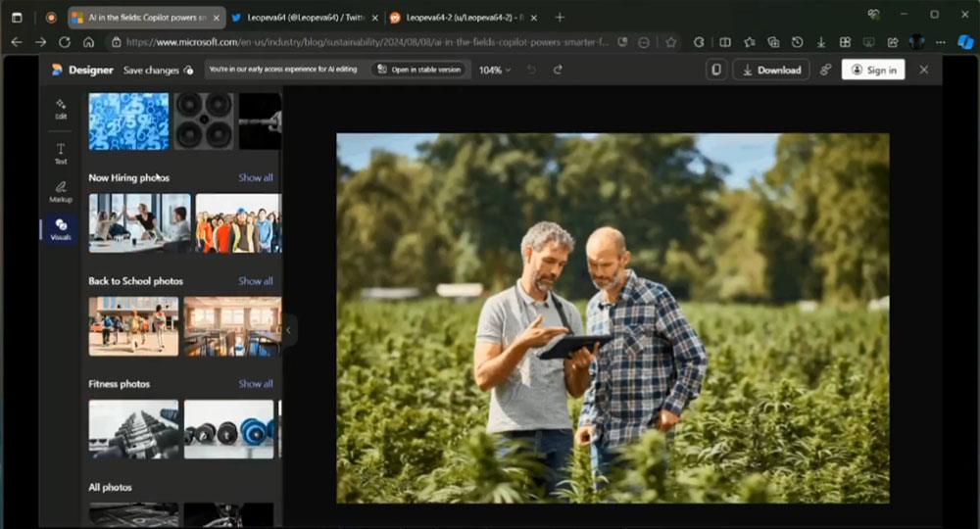Click the send to phone icon

click(x=716, y=70)
